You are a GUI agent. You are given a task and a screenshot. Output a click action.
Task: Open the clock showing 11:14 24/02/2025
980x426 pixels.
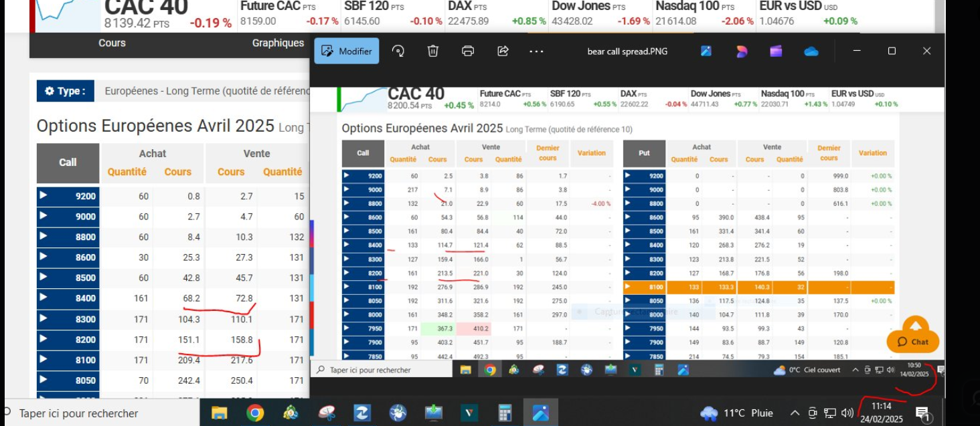click(881, 413)
